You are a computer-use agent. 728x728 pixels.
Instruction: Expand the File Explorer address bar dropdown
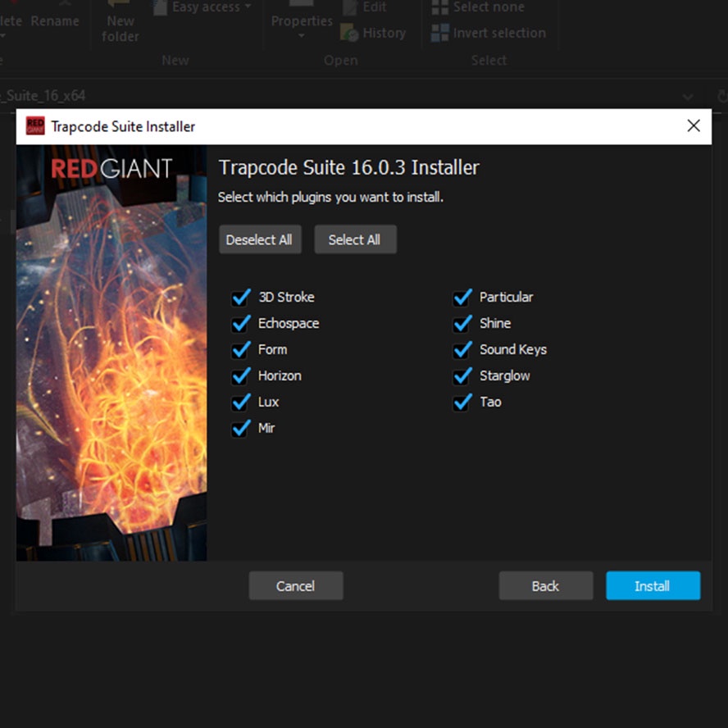point(689,96)
